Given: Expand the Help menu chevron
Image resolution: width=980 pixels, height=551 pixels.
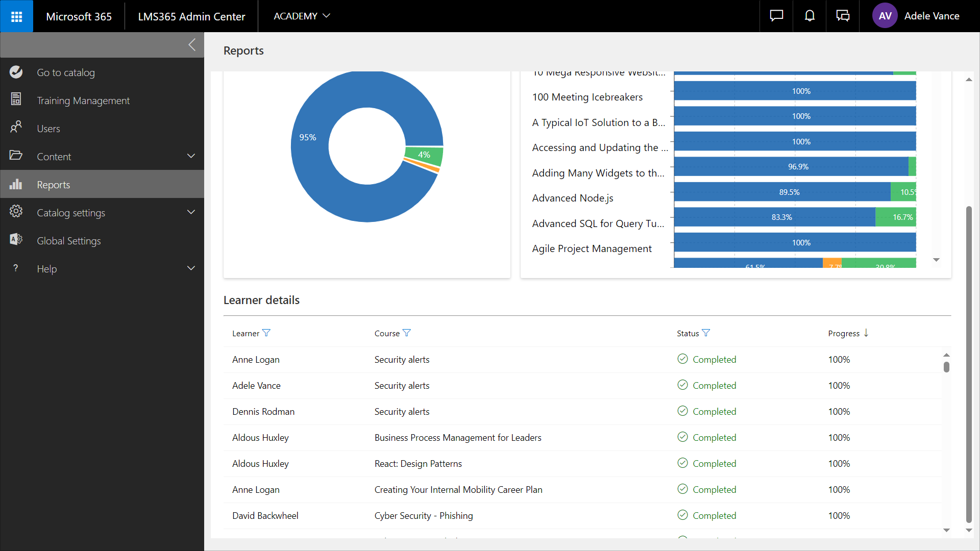Looking at the screenshot, I should 191,268.
